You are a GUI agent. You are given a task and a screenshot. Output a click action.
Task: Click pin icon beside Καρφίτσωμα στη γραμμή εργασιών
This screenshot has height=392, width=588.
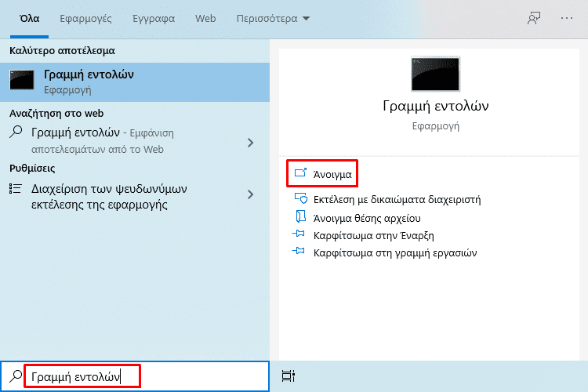pos(299,251)
